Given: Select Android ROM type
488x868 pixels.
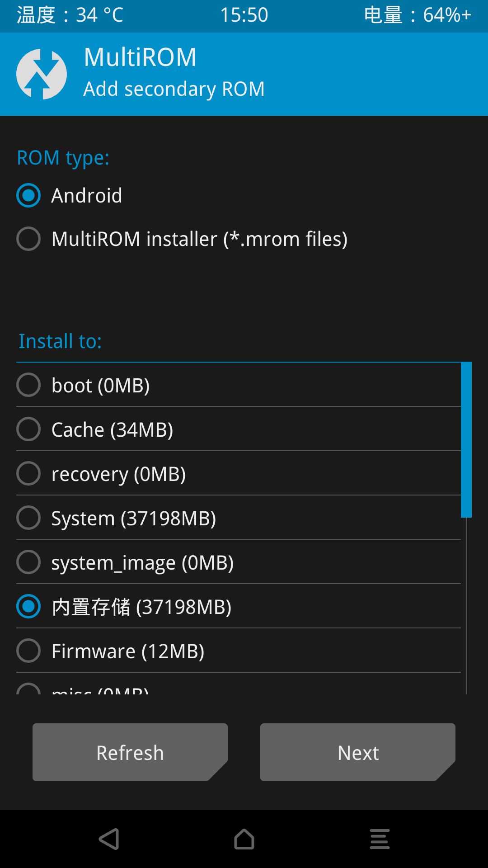Looking at the screenshot, I should [70, 195].
